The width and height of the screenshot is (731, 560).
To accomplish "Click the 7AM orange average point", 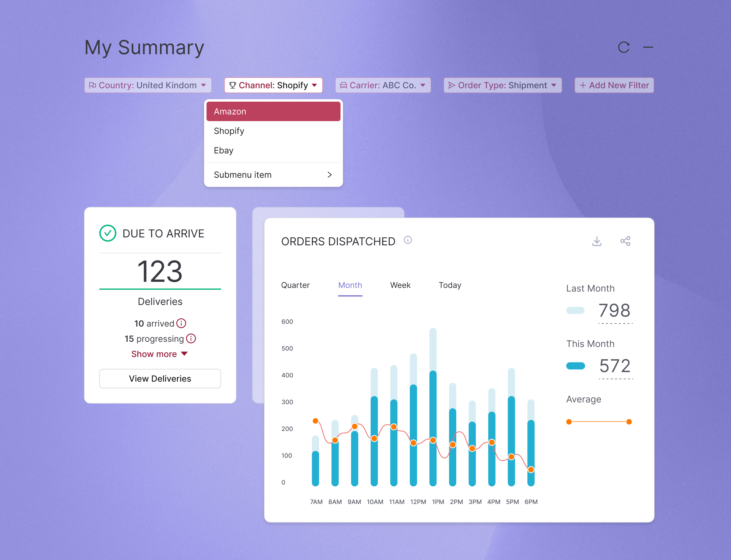I will click(x=315, y=421).
